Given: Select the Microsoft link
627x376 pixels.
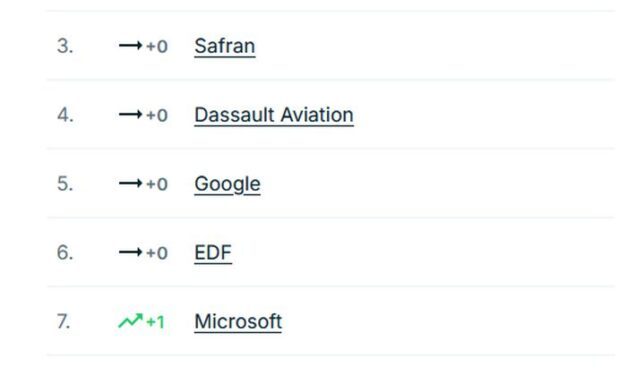Looking at the screenshot, I should [238, 322].
